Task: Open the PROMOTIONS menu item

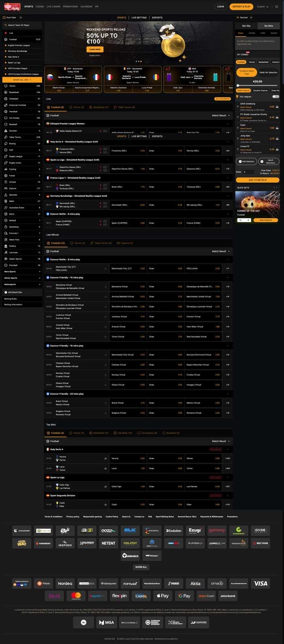Action: pyautogui.click(x=70, y=6)
